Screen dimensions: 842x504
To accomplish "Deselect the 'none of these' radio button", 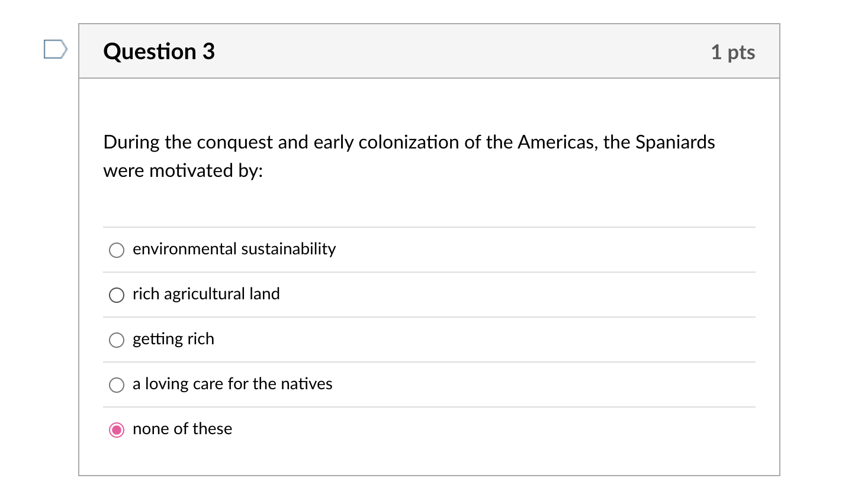I will 117,430.
